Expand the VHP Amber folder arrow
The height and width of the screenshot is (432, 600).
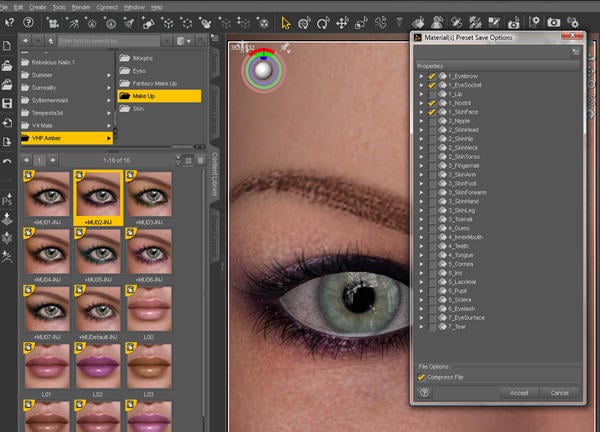click(108, 137)
